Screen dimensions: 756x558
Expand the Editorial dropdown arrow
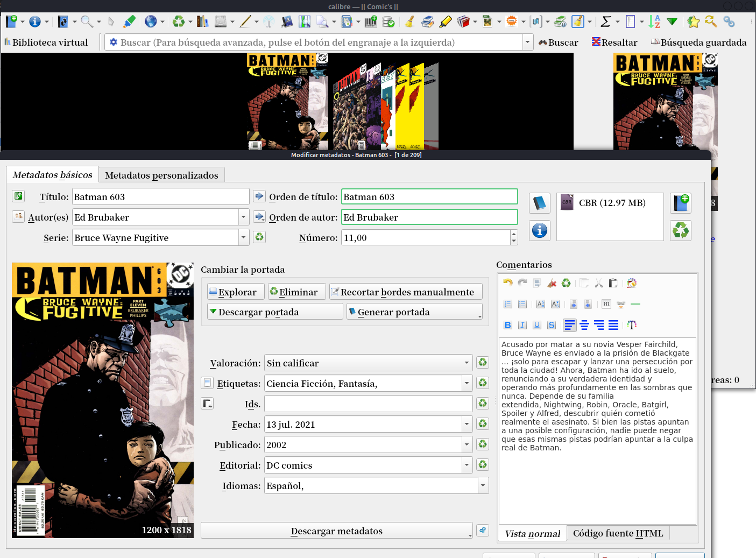tap(467, 465)
